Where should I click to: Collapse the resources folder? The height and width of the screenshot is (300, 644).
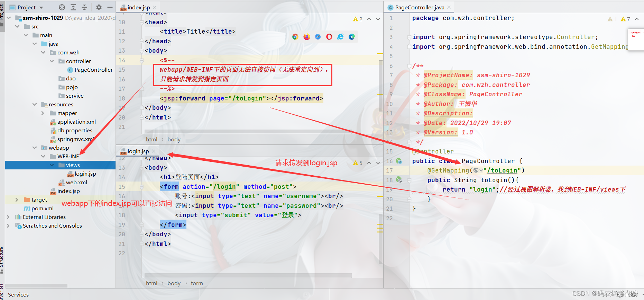point(35,104)
